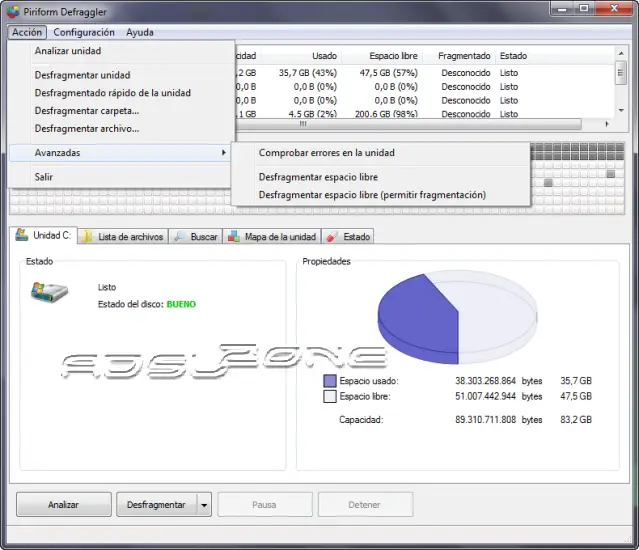Click the Mapa de la unidad blocks icon
The height and width of the screenshot is (550, 639).
click(x=234, y=236)
